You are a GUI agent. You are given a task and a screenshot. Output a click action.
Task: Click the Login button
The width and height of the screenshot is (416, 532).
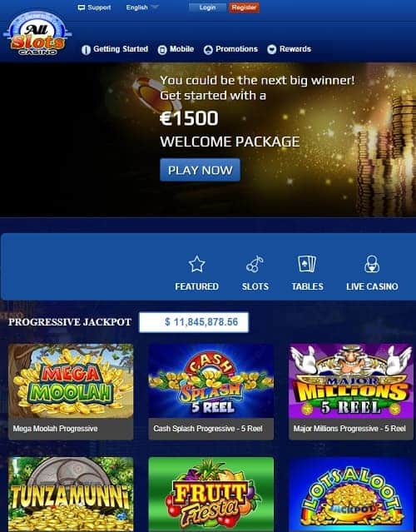(x=207, y=7)
